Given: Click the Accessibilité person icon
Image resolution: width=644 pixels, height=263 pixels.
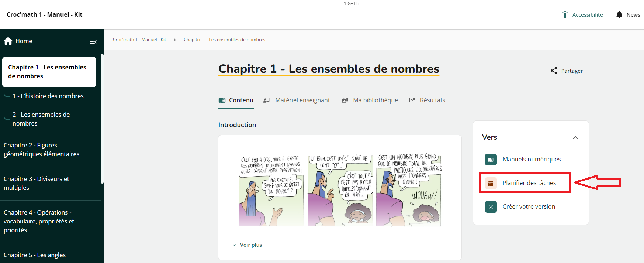Looking at the screenshot, I should point(565,14).
